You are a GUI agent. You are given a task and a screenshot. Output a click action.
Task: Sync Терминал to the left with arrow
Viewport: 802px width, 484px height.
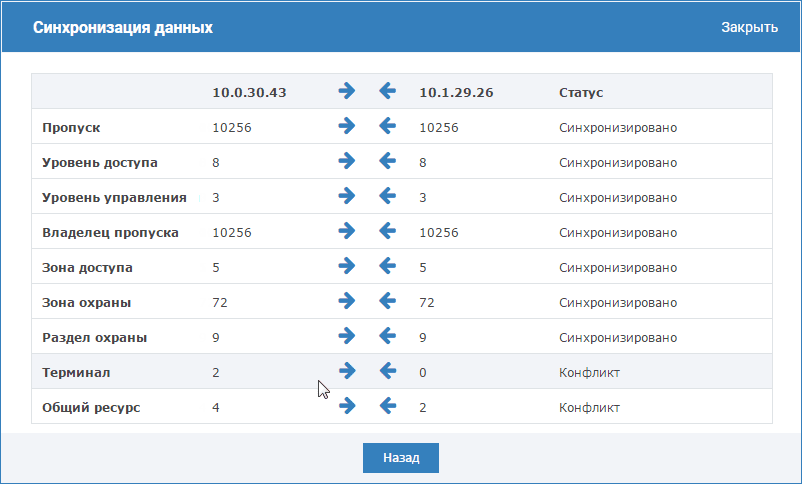(x=388, y=371)
